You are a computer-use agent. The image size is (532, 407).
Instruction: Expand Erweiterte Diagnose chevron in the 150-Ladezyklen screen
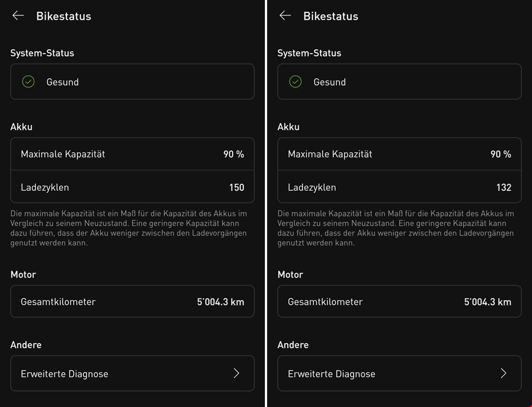236,373
